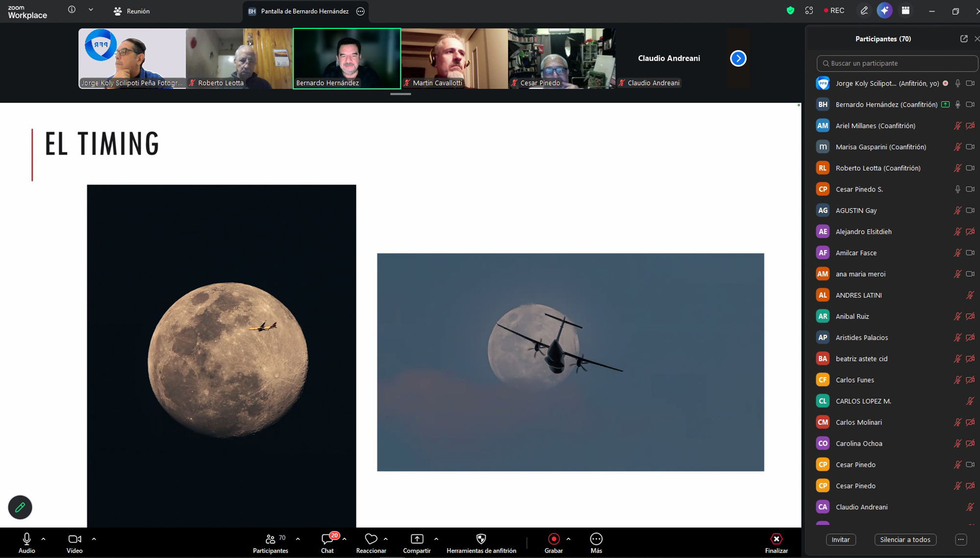Toggle Cesar Pinedo S. microphone

tap(957, 189)
